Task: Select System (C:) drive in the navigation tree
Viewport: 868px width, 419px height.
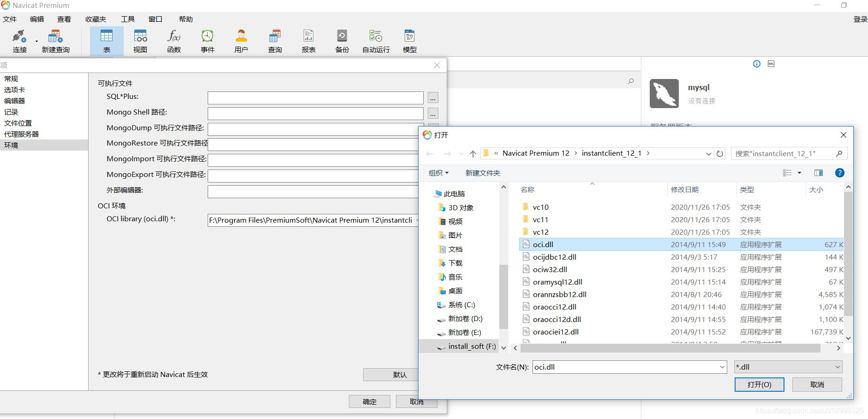Action: [x=461, y=304]
